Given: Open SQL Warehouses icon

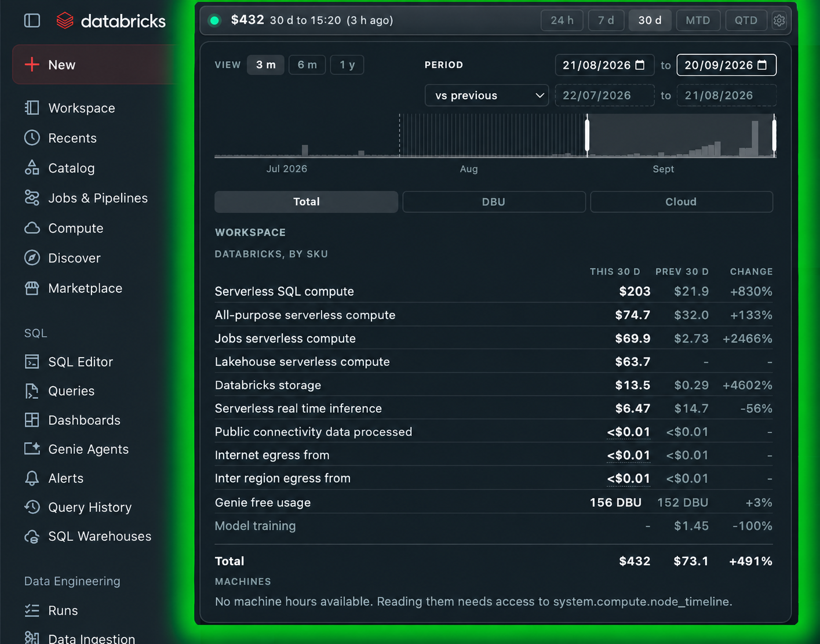Looking at the screenshot, I should [32, 536].
